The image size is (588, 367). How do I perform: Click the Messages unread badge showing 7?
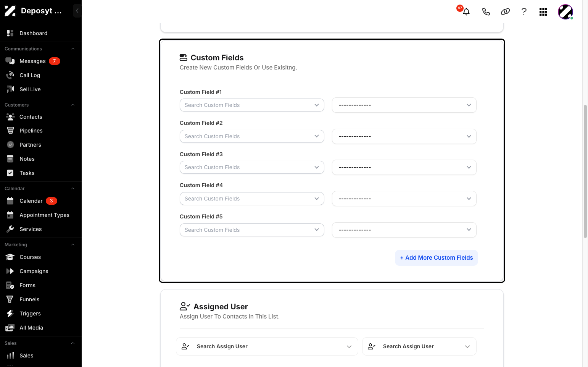coord(55,61)
